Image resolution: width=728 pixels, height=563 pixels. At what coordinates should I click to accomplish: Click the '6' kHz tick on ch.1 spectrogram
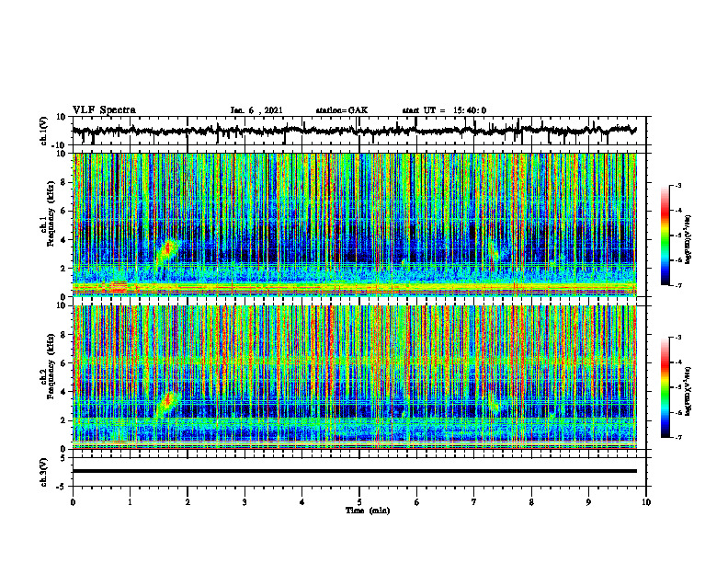[64, 212]
